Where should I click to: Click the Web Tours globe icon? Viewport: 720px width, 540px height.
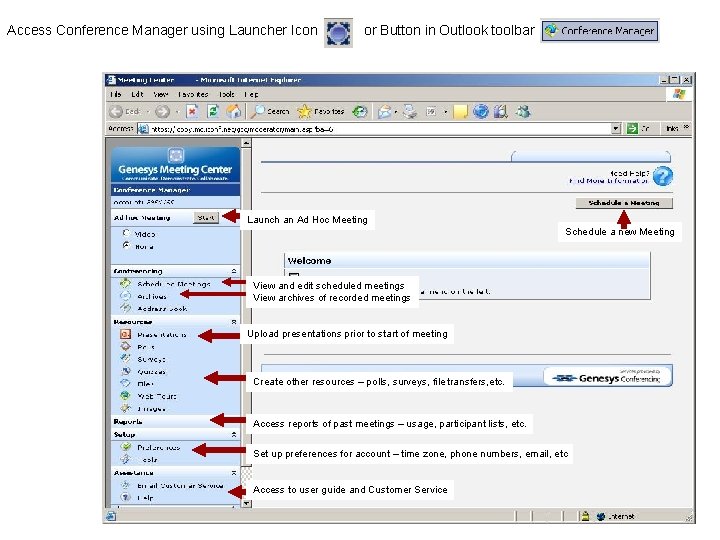(125, 395)
